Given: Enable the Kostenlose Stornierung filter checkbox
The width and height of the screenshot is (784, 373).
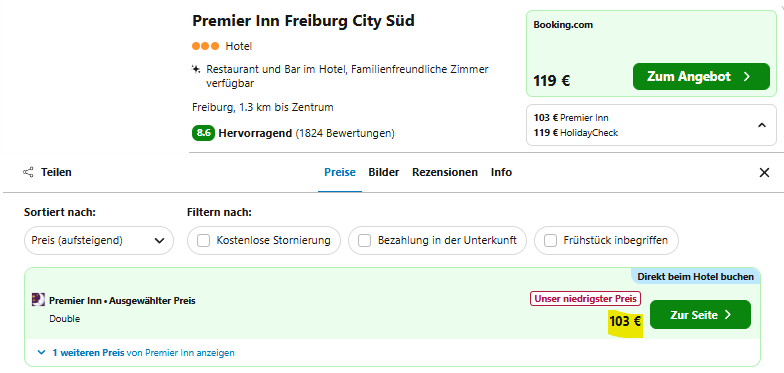Looking at the screenshot, I should click(204, 240).
